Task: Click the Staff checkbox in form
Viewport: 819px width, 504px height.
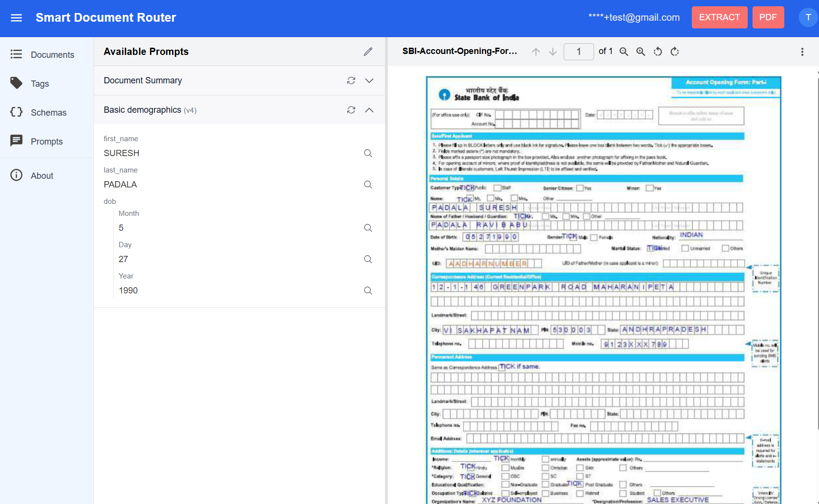Action: (497, 188)
